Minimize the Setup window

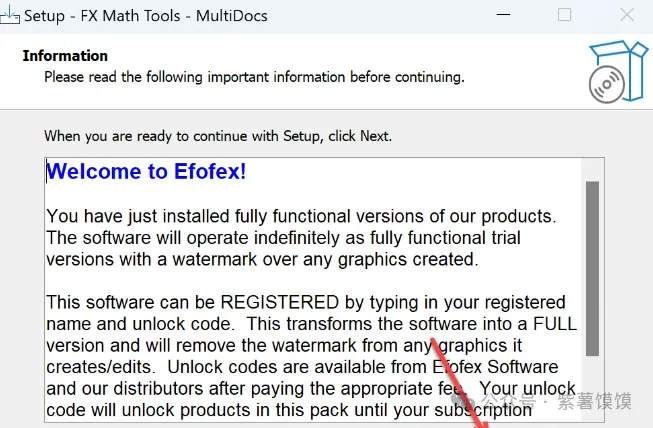(x=505, y=16)
